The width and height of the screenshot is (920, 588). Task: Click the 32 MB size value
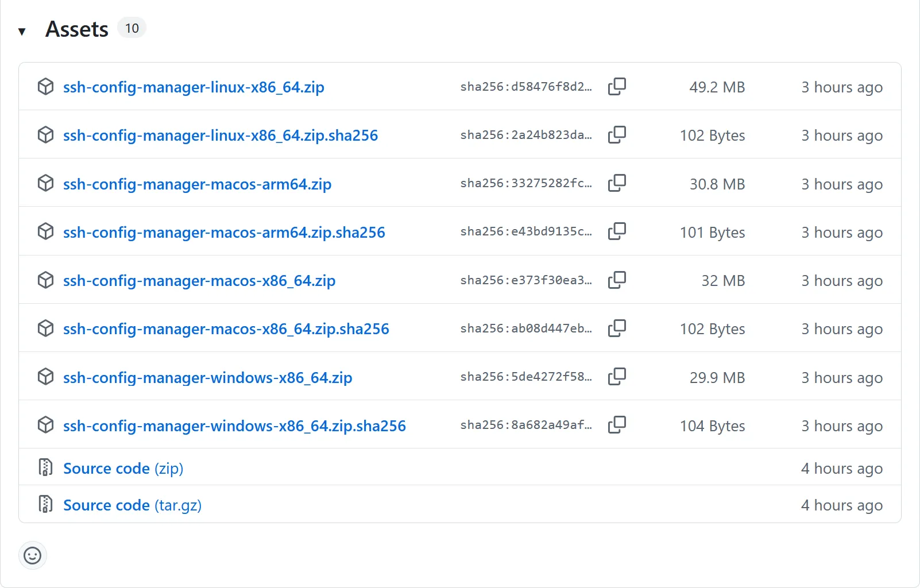click(723, 281)
